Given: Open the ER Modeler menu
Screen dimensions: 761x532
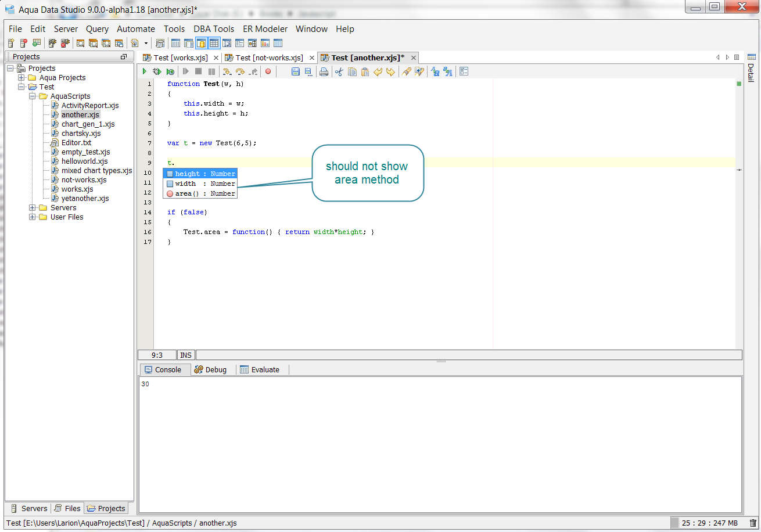Looking at the screenshot, I should [265, 29].
